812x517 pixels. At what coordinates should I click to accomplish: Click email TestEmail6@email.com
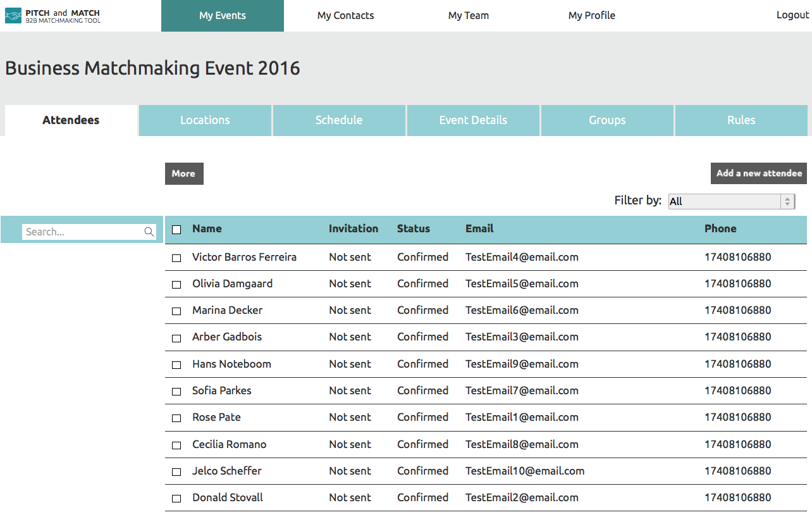pos(522,310)
